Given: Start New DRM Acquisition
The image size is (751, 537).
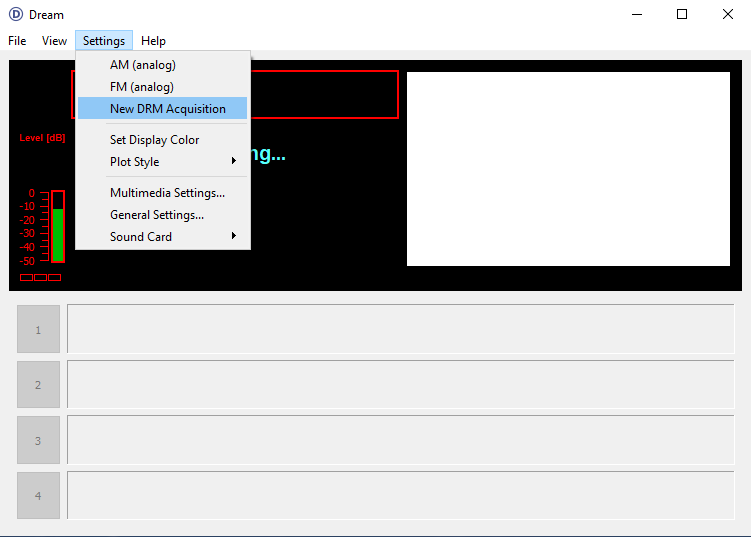Looking at the screenshot, I should pyautogui.click(x=167, y=109).
